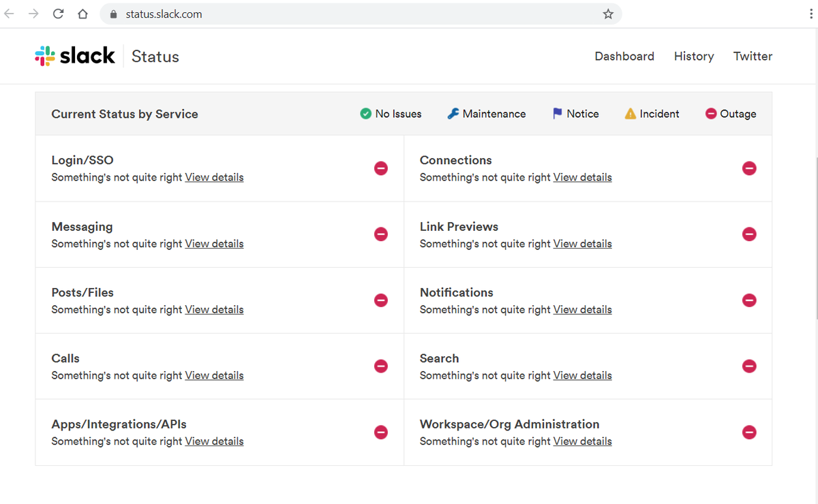Image resolution: width=818 pixels, height=504 pixels.
Task: Click the padlock site info icon
Action: click(x=114, y=14)
